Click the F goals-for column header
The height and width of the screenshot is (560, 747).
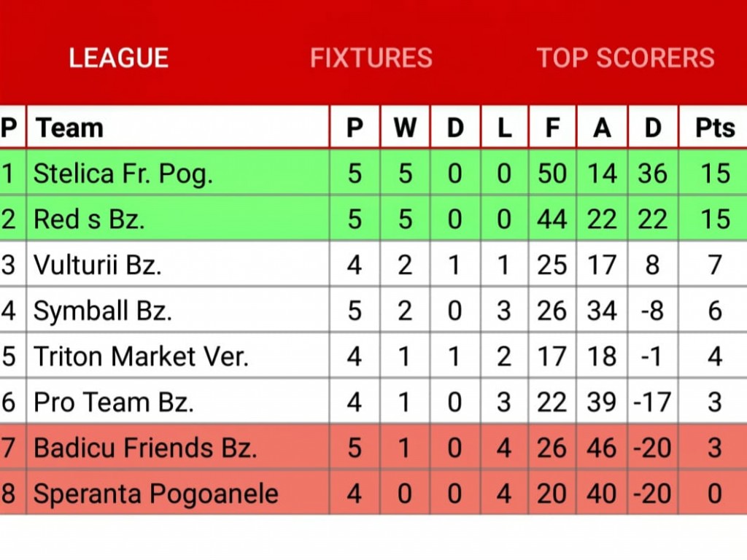552,128
